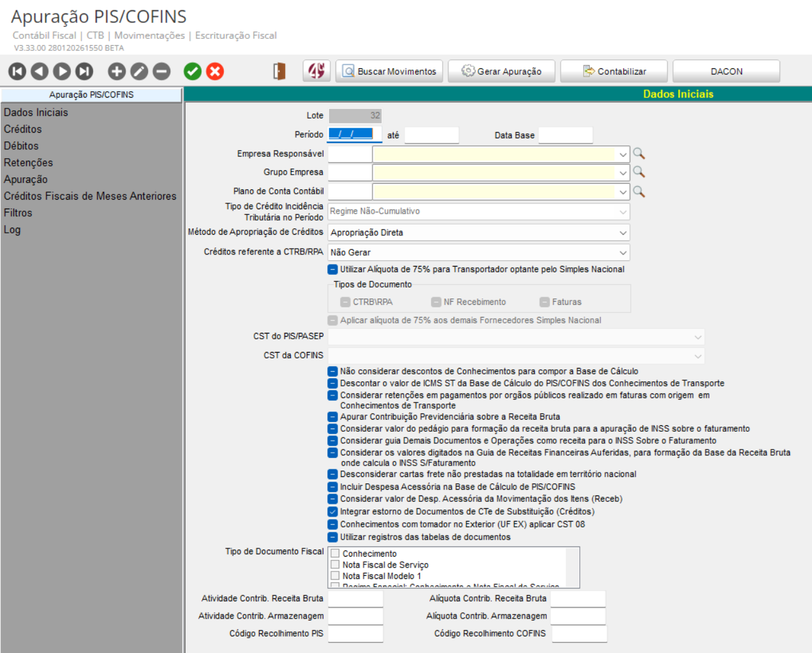
Task: Toggle Apurar Contribuição Previdenciária checkbox
Action: tap(332, 417)
